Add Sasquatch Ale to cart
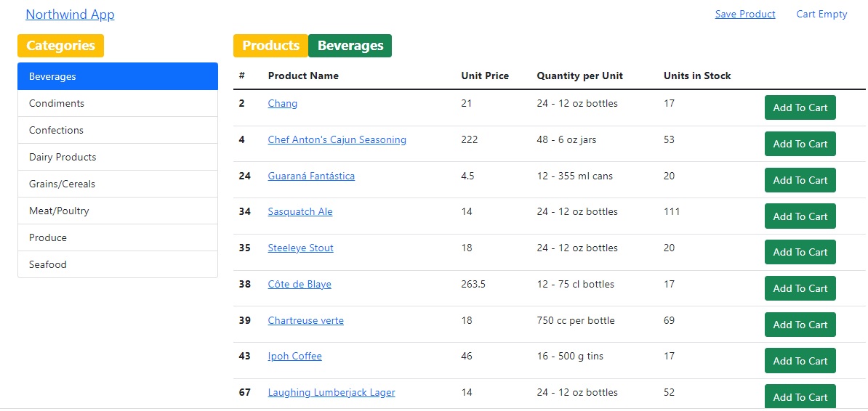The height and width of the screenshot is (411, 868). coord(800,216)
